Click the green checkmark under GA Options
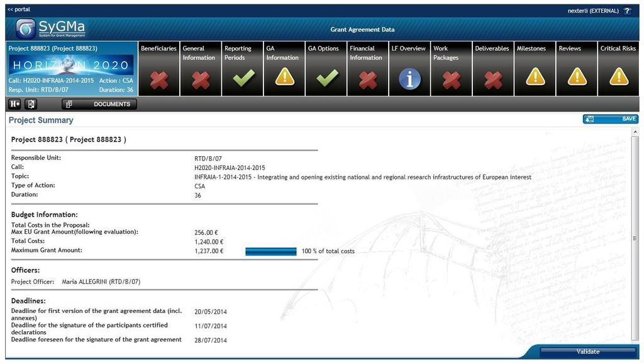This screenshot has width=644, height=364. (x=327, y=77)
